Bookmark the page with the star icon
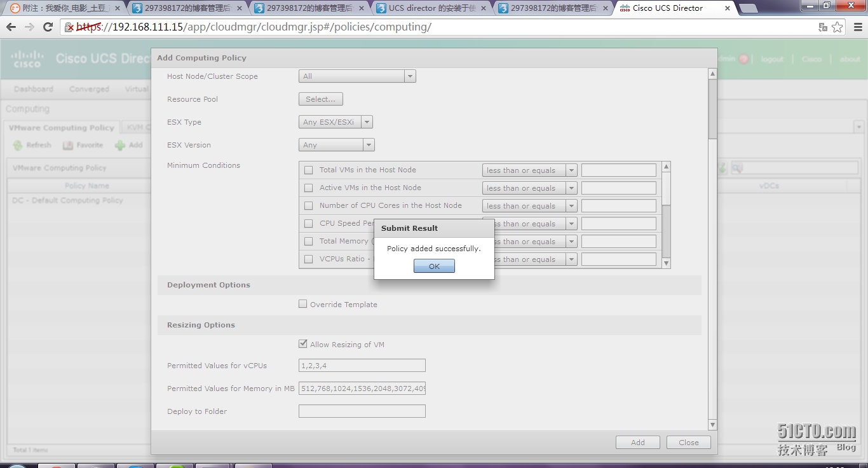 [x=837, y=27]
